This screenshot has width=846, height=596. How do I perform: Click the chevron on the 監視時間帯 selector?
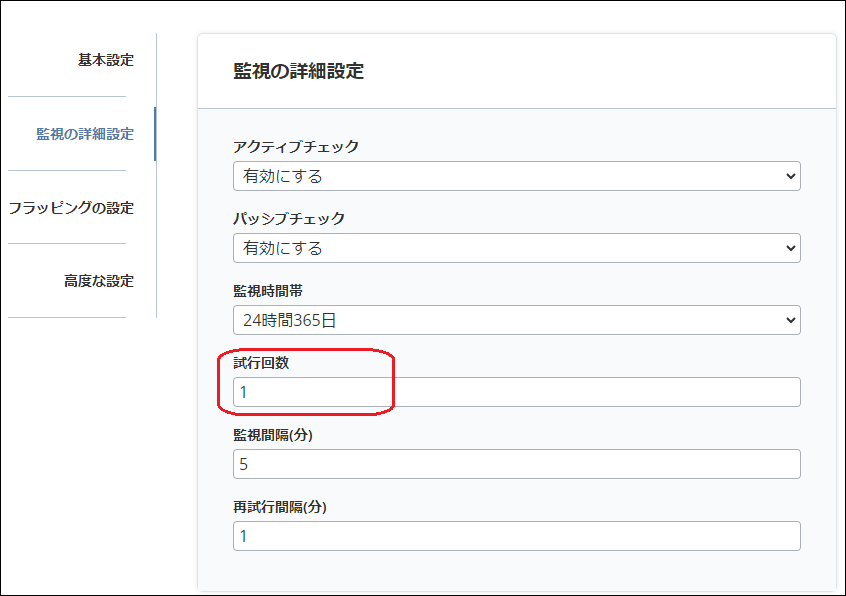coord(789,320)
